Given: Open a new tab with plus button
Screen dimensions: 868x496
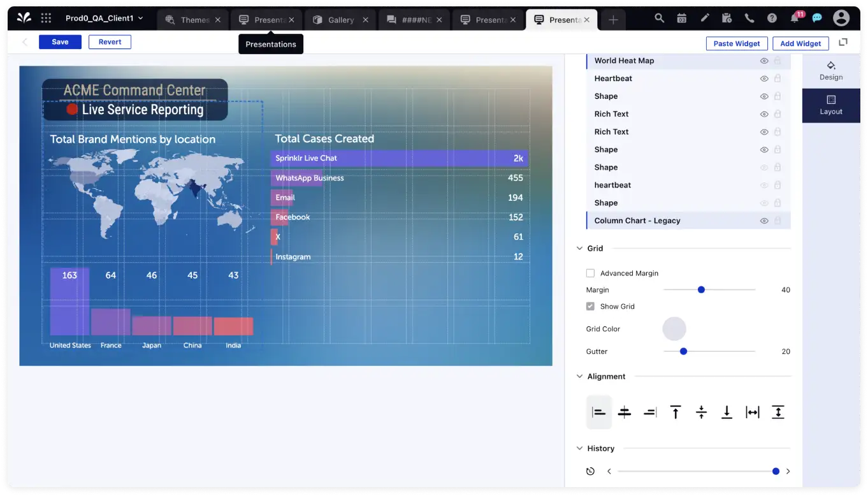Looking at the screenshot, I should coord(613,20).
